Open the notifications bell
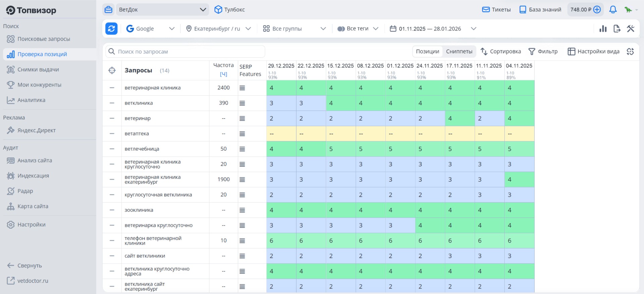 point(613,10)
